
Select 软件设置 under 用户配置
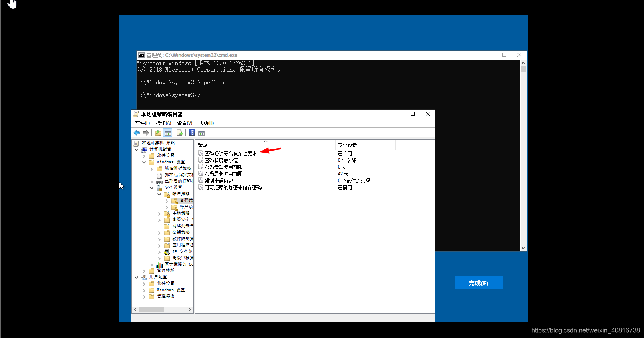point(166,284)
